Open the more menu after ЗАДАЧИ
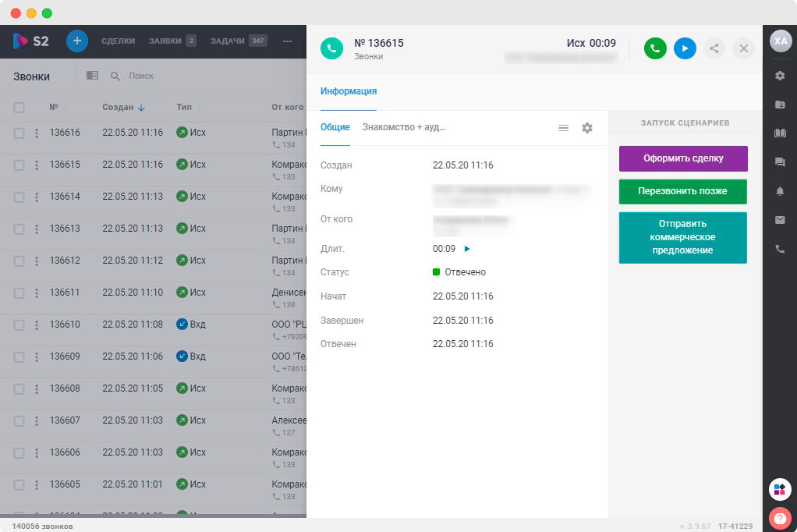Screen dimensions: 797x532 (287, 41)
